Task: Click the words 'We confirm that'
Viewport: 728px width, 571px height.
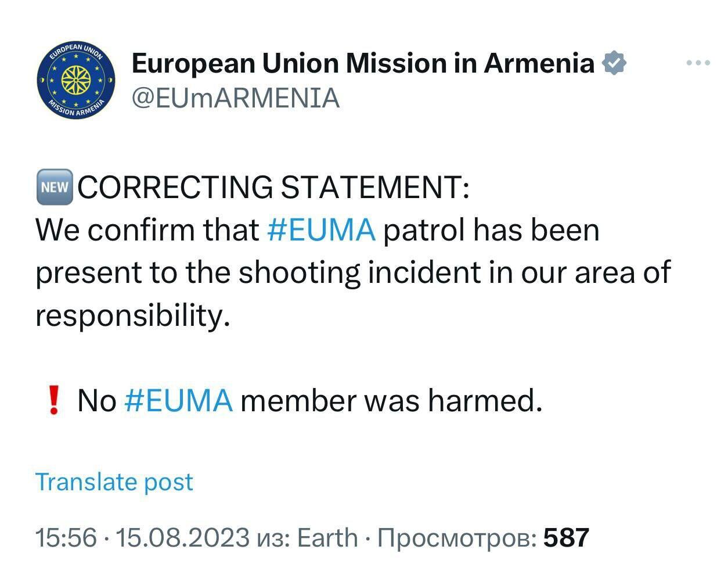Action: 147,230
